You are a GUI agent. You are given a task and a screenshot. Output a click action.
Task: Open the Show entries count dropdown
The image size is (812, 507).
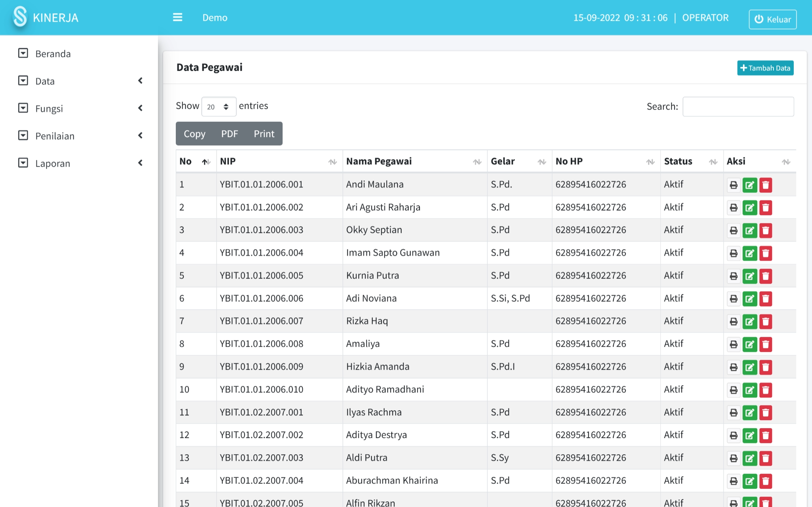point(219,107)
